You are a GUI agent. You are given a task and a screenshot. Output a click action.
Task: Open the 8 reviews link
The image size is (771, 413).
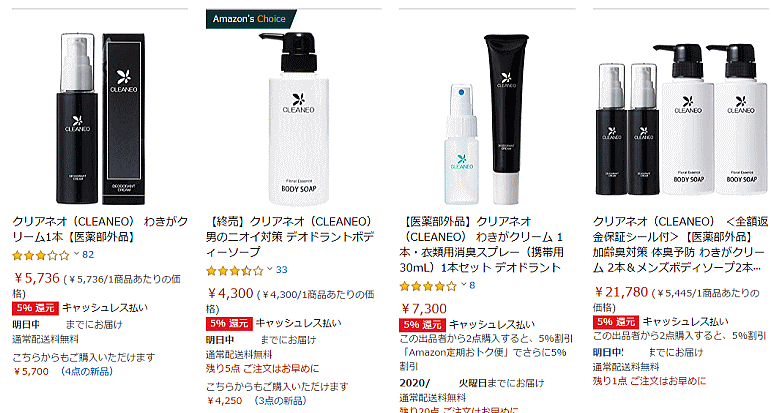[473, 285]
